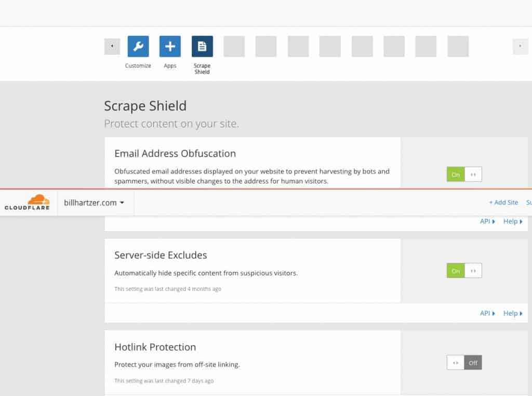Expand API under Email Address Obfuscation
This screenshot has height=396, width=532.
487,221
